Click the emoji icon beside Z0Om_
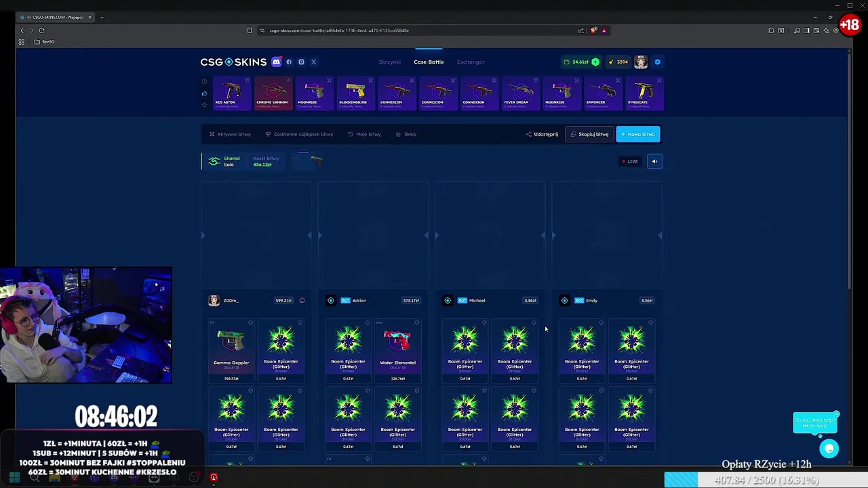 pos(302,300)
